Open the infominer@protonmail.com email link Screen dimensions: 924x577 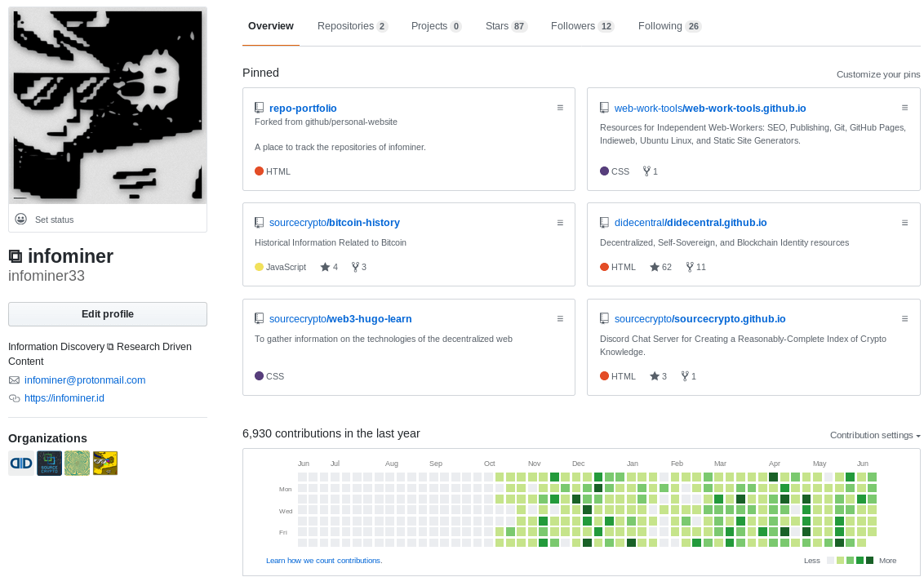coord(85,380)
